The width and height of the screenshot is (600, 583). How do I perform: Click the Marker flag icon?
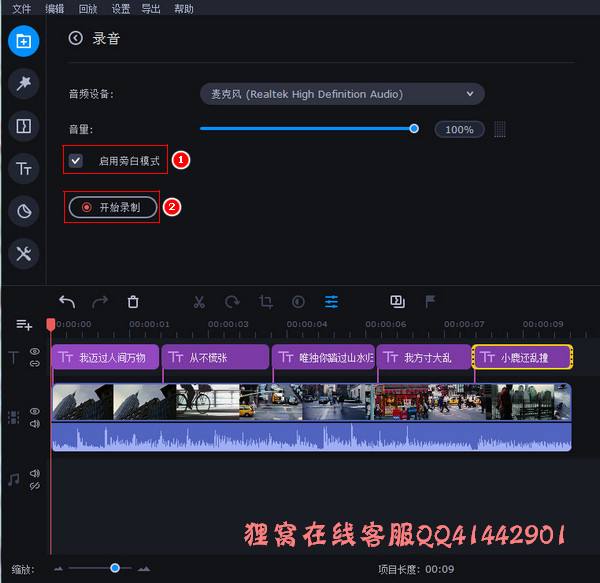tap(430, 301)
